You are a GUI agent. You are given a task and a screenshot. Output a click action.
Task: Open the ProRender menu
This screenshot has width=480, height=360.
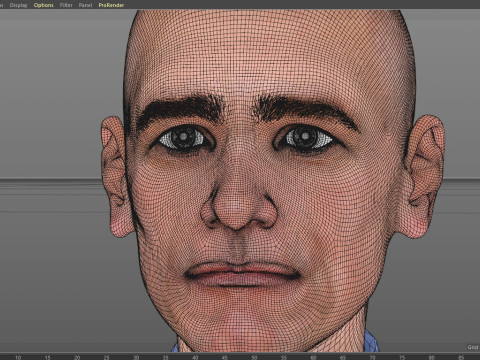[111, 5]
